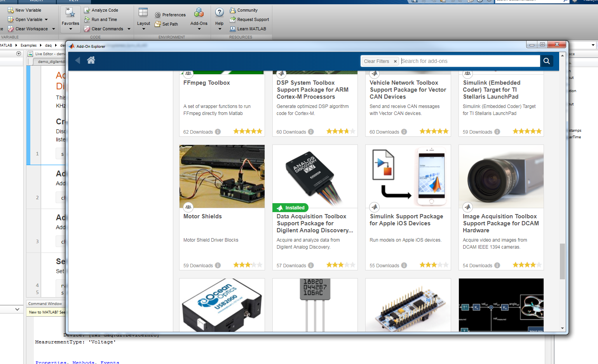Click the Set Path folder icon
The image size is (598, 364).
[157, 24]
